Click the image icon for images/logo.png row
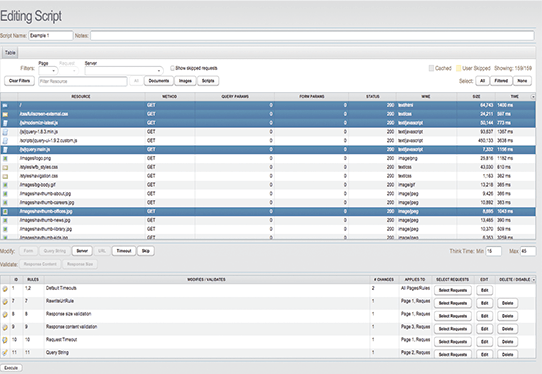Screen dimensions: 542x374 tap(5, 158)
